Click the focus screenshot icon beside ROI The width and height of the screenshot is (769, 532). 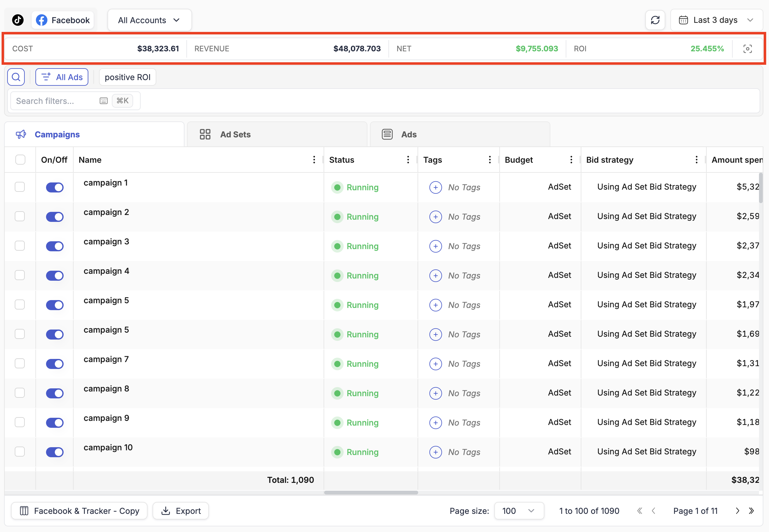pos(747,49)
